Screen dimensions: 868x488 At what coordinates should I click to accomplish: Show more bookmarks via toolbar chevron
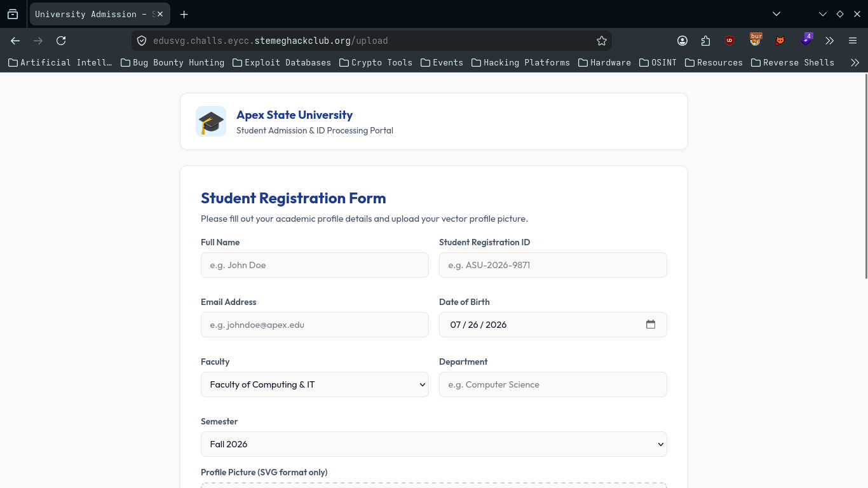(x=855, y=62)
